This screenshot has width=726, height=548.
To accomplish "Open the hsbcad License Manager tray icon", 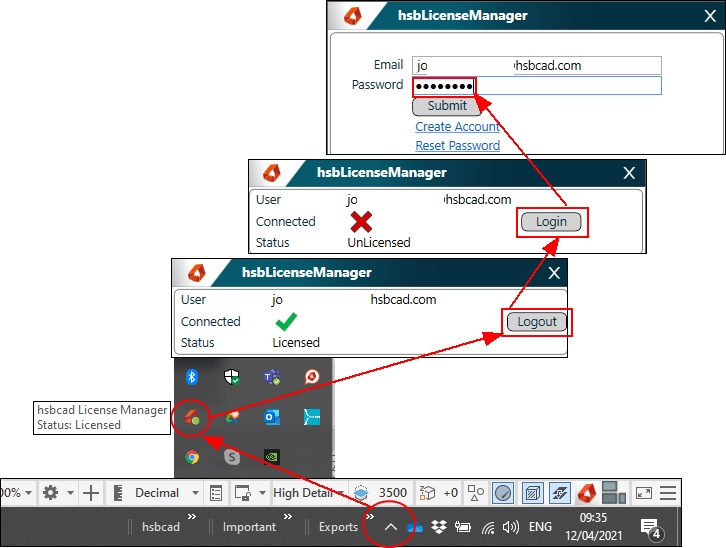I will point(192,418).
